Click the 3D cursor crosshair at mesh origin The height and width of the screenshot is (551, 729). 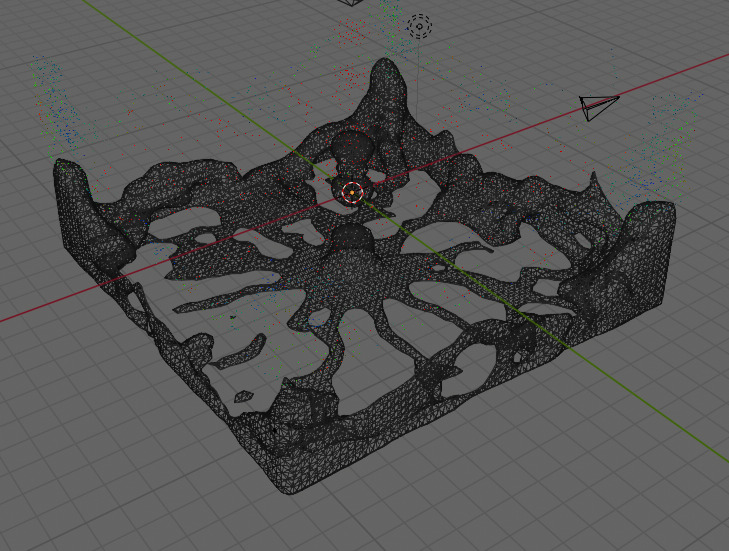pyautogui.click(x=352, y=193)
